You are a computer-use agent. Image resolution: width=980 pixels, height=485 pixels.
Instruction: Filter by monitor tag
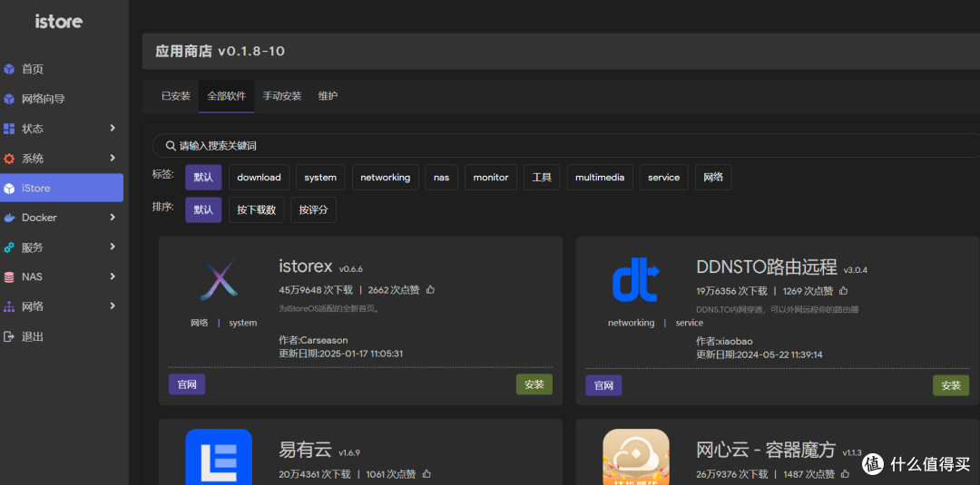point(491,178)
